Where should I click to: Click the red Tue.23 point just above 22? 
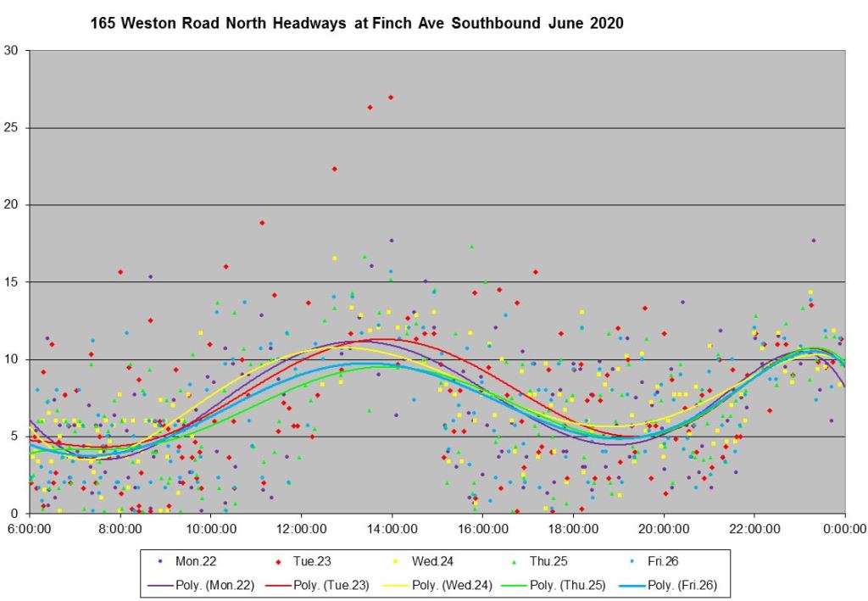click(335, 169)
